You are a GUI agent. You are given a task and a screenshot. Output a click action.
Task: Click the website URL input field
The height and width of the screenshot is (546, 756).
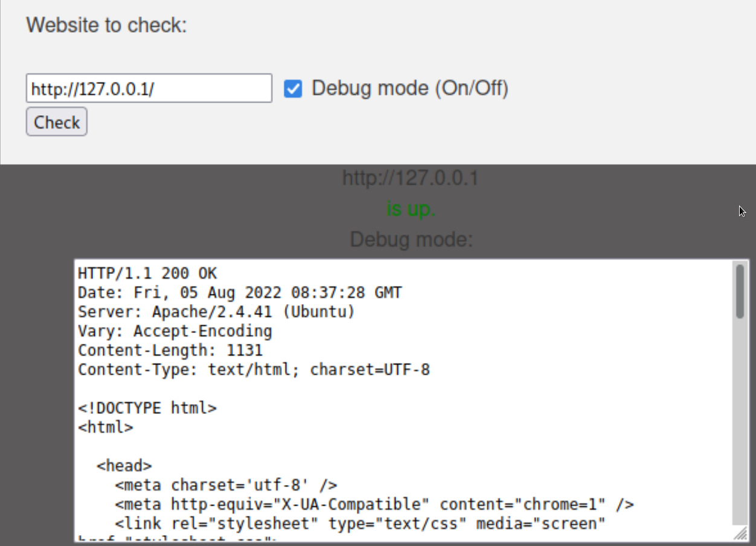pos(149,89)
